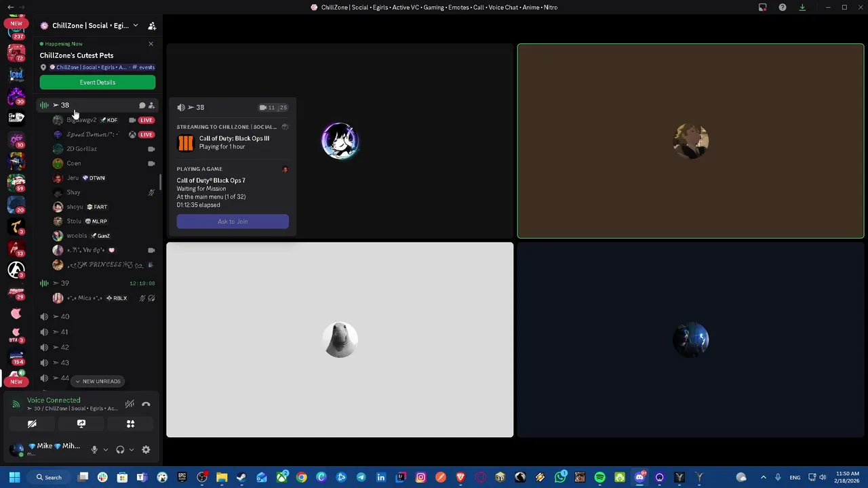This screenshot has height=488, width=868.
Task: Watch the Speed Demon LIVE stream
Action: coord(146,134)
